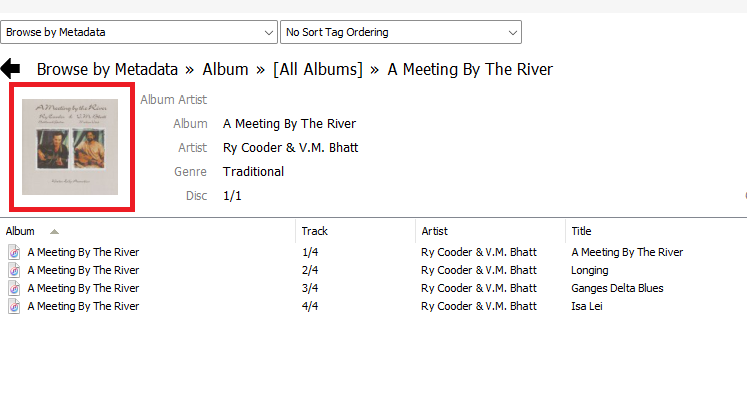Screen dimensions: 747x403
Task: Navigate to the Album breadcrumb
Action: click(x=225, y=69)
